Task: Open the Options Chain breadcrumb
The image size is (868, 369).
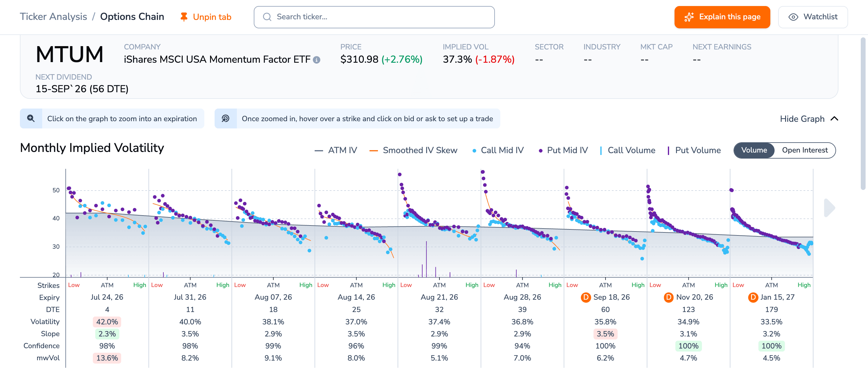Action: point(132,17)
